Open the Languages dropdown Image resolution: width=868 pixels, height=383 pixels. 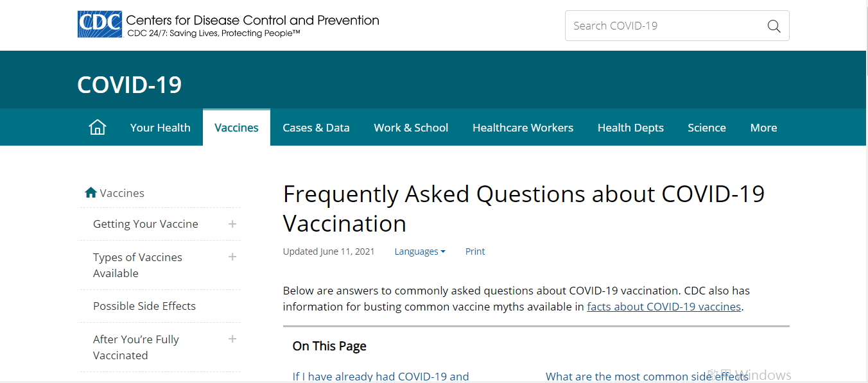[419, 251]
